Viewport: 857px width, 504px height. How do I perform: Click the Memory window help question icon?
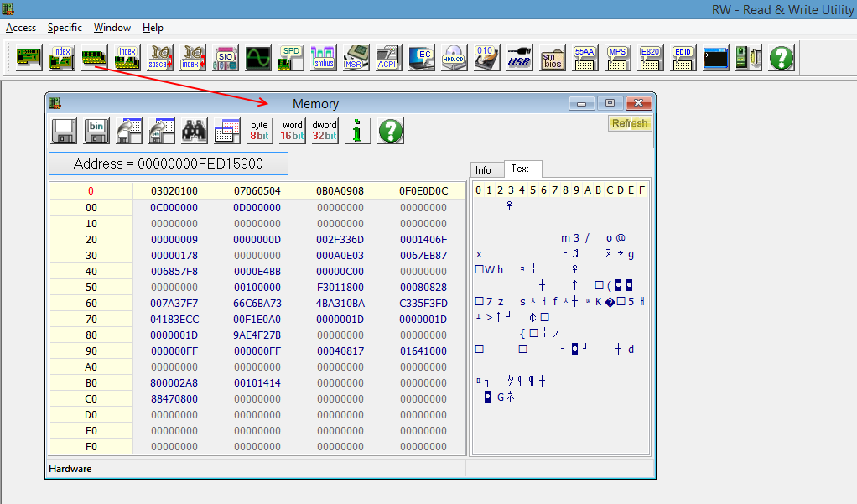[x=390, y=131]
